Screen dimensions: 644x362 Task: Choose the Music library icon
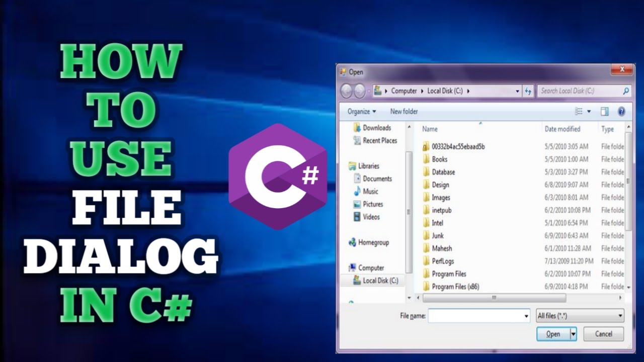pos(357,191)
